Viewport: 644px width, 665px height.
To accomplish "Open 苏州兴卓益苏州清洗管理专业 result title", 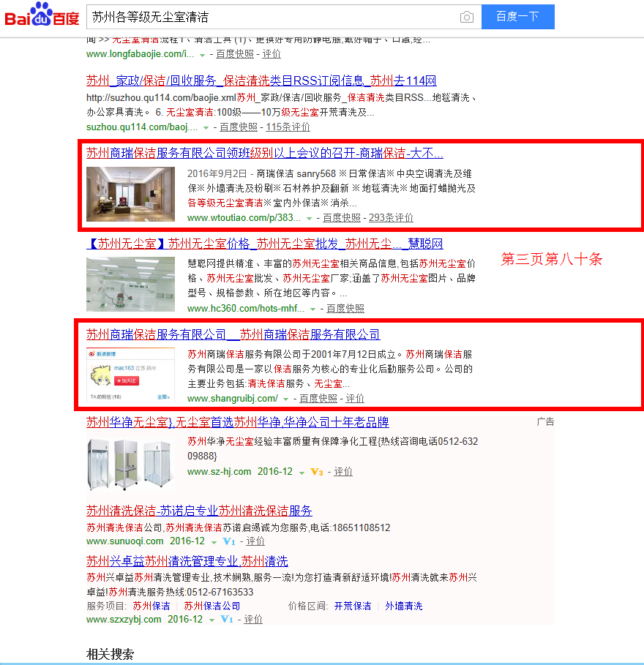I will [187, 562].
